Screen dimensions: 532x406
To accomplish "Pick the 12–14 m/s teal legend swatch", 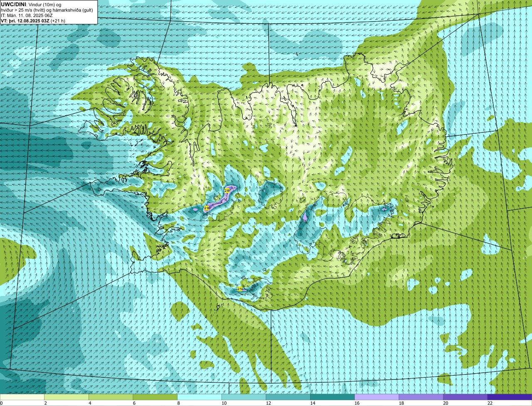I will pos(288,397).
